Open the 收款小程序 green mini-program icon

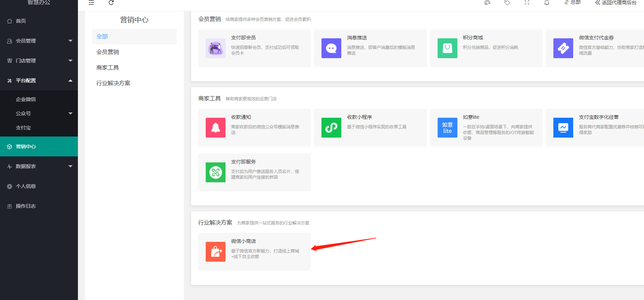331,127
